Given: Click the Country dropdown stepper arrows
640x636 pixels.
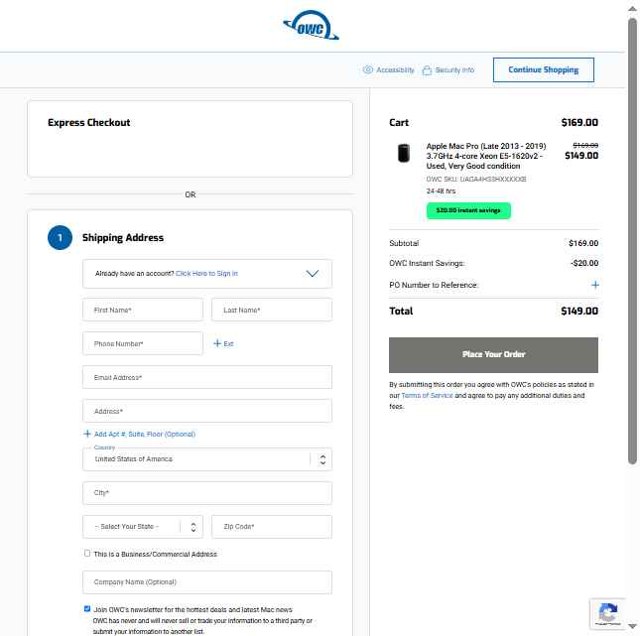Looking at the screenshot, I should [x=322, y=460].
